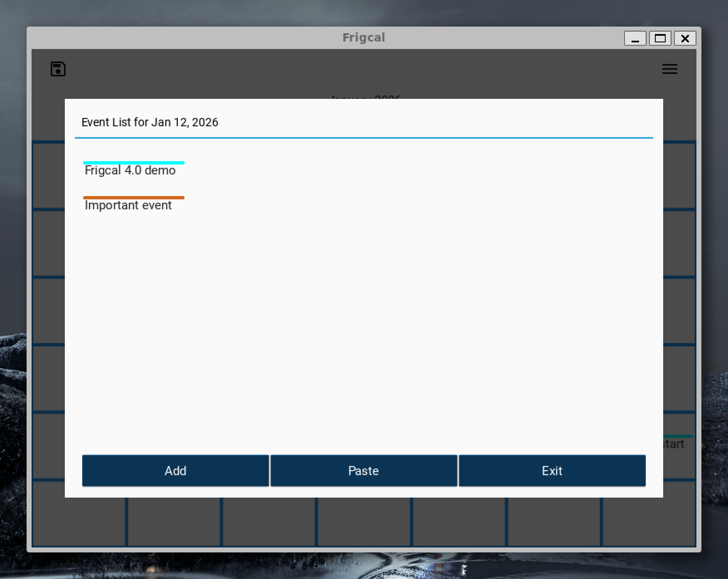728x579 pixels.
Task: Click the Add button
Action: tap(175, 471)
